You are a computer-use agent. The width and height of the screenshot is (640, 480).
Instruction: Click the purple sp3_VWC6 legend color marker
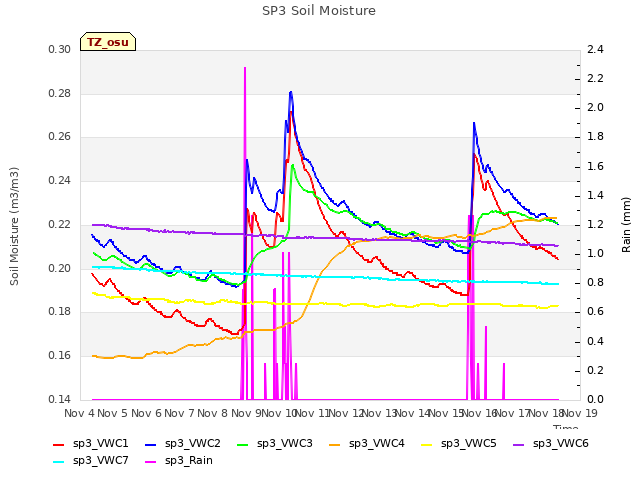pos(519,445)
